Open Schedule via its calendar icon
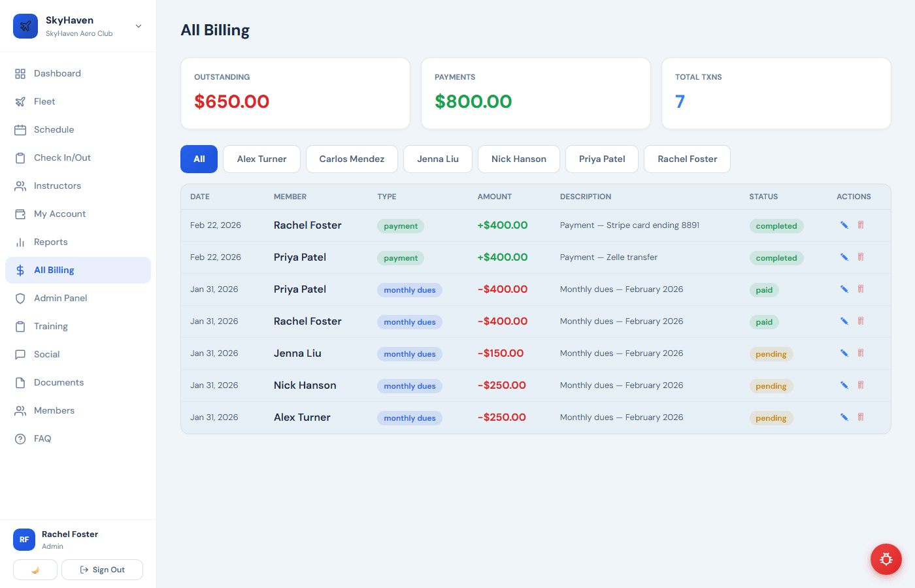Viewport: 915px width, 588px height. (20, 129)
